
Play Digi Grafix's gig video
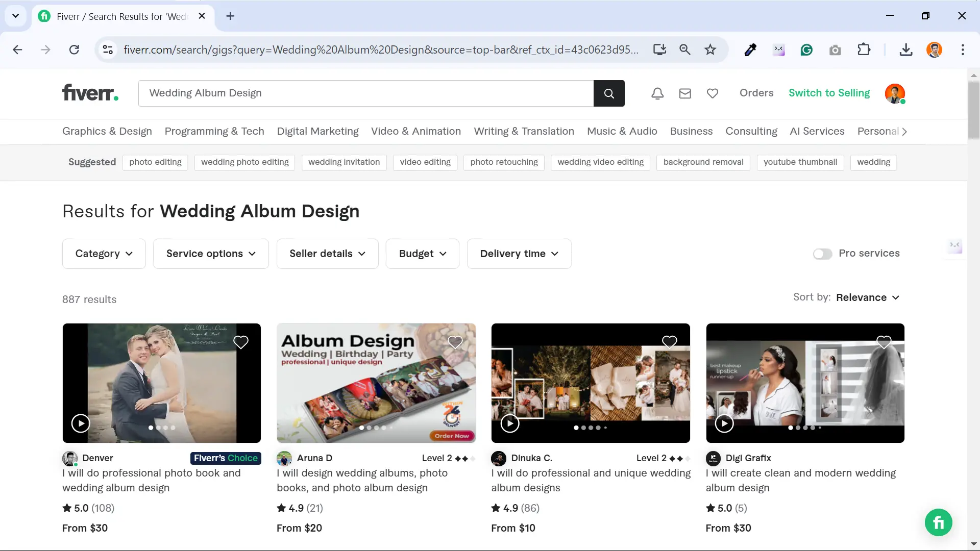[724, 423]
